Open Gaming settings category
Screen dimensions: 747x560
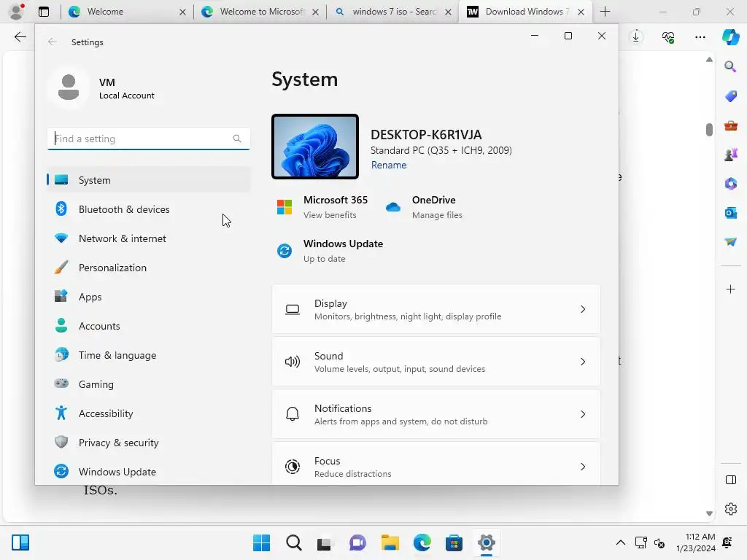[148, 384]
